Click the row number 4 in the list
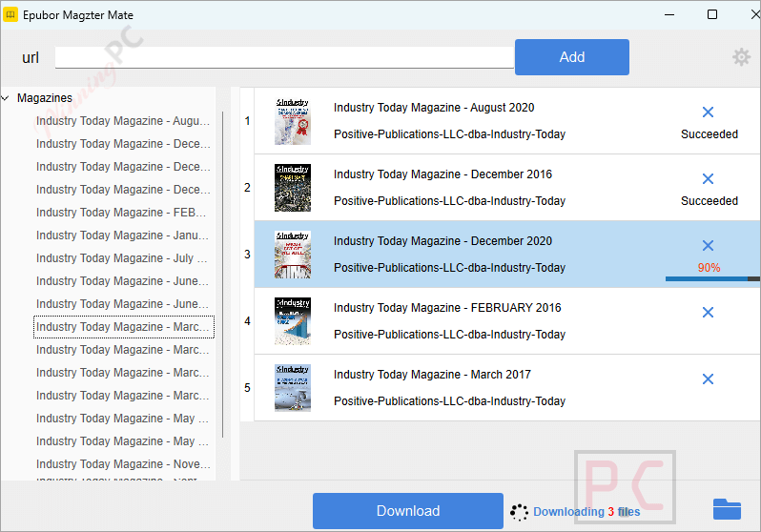Screen dimensions: 761x532 tap(247, 321)
